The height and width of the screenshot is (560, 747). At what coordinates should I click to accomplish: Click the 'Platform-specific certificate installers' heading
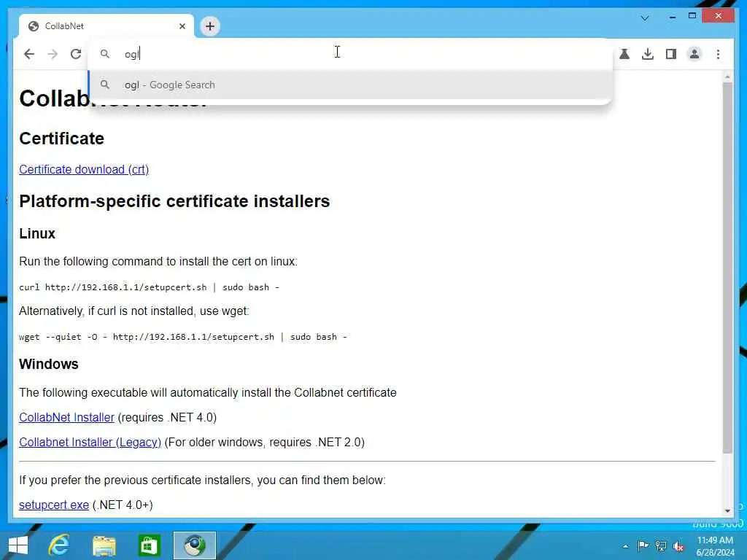[x=174, y=201]
